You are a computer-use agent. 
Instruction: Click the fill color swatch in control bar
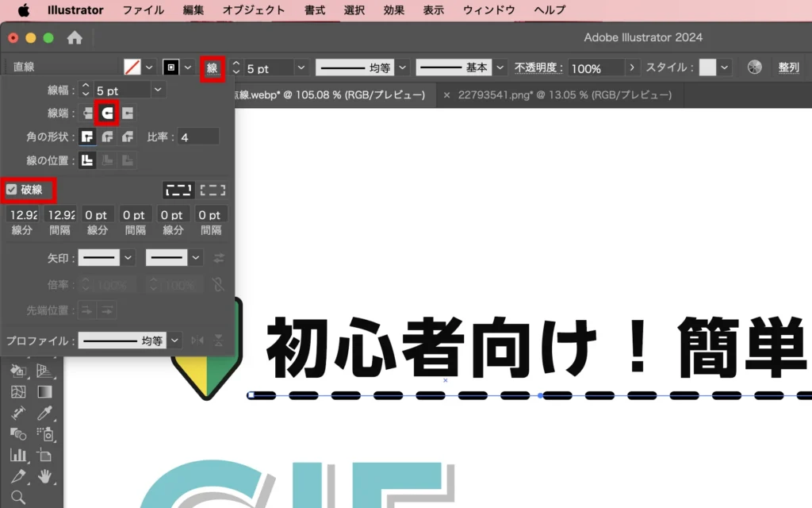[132, 68]
